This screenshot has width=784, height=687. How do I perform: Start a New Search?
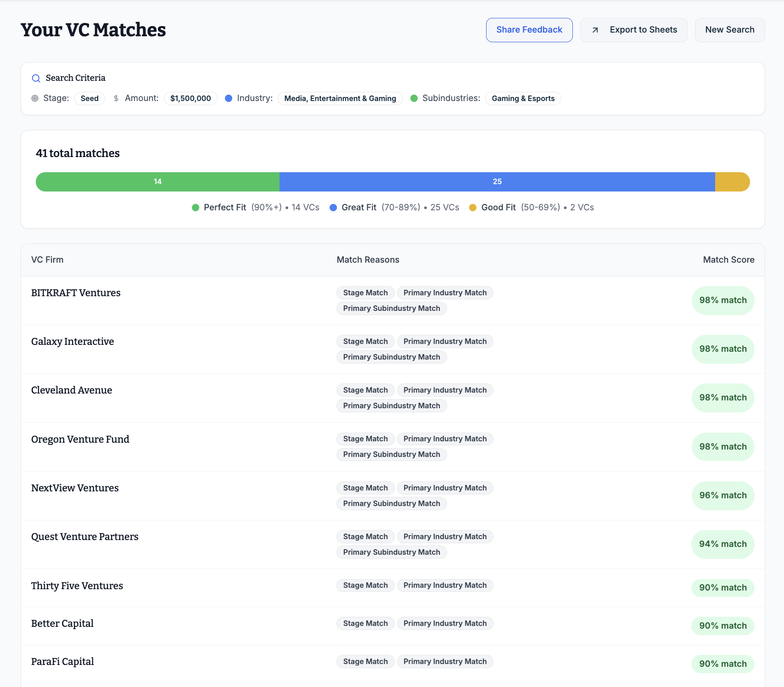[x=729, y=30]
